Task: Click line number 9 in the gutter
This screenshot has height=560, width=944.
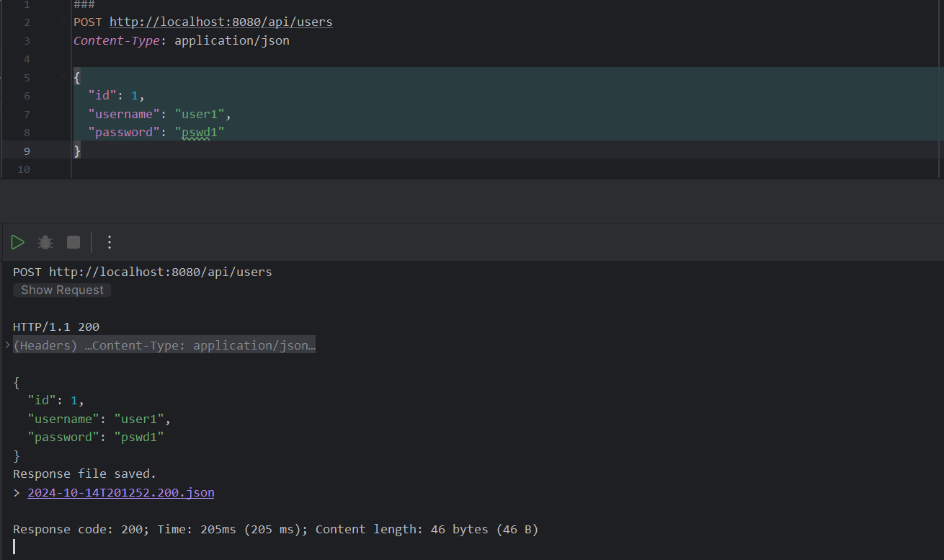Action: [27, 151]
